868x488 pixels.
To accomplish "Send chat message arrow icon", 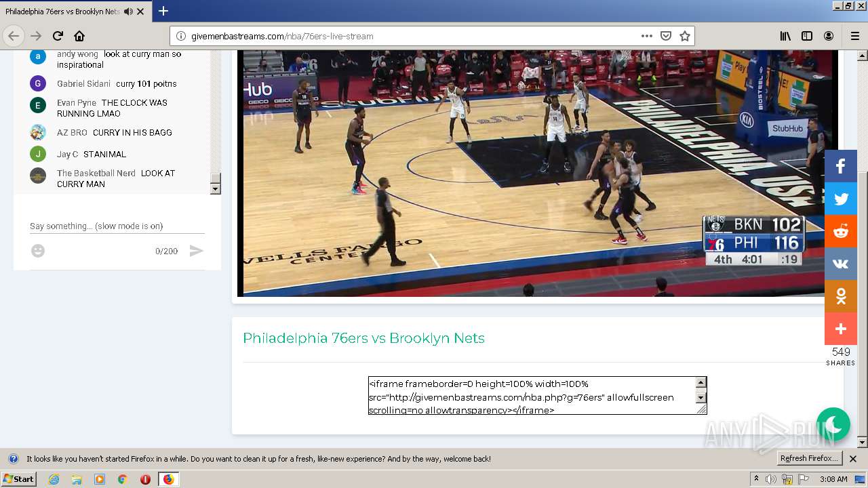I will [196, 251].
